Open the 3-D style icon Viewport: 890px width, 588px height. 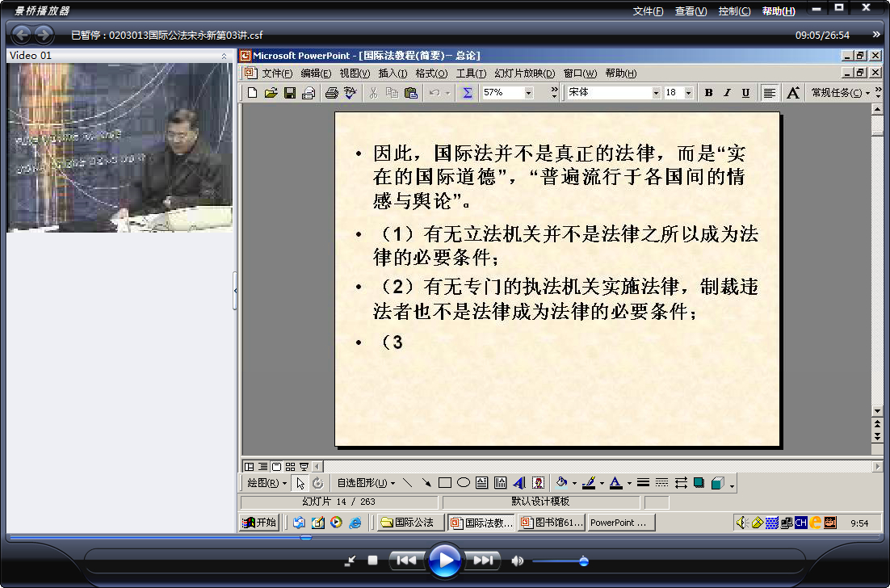[718, 483]
